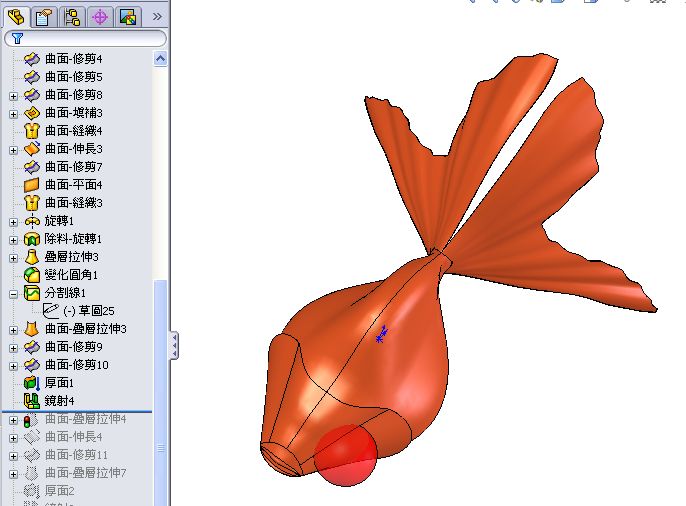Select 曲面-伸長3 extrude surface icon
This screenshot has width=686, height=506.
tap(32, 149)
